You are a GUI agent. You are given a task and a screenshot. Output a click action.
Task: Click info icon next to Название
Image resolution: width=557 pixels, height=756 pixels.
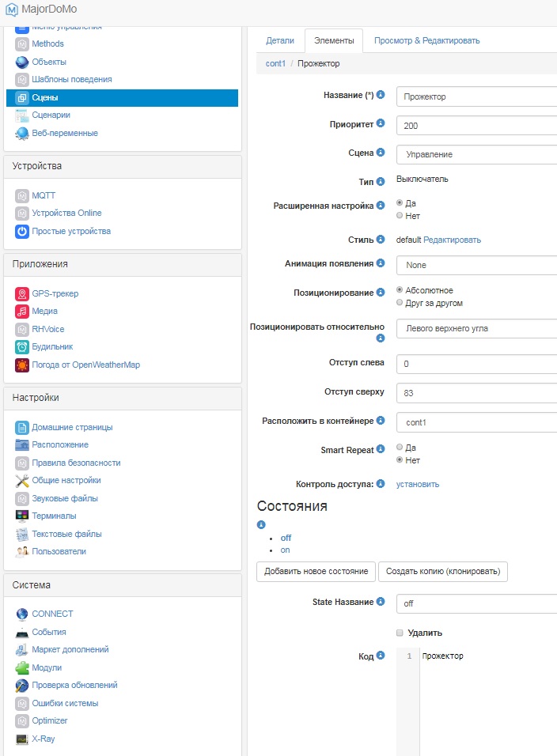point(381,95)
